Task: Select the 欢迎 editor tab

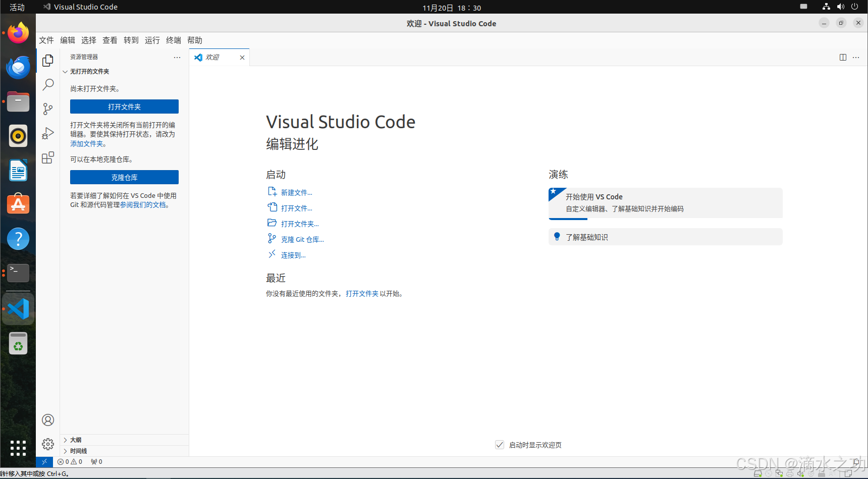Action: click(219, 58)
